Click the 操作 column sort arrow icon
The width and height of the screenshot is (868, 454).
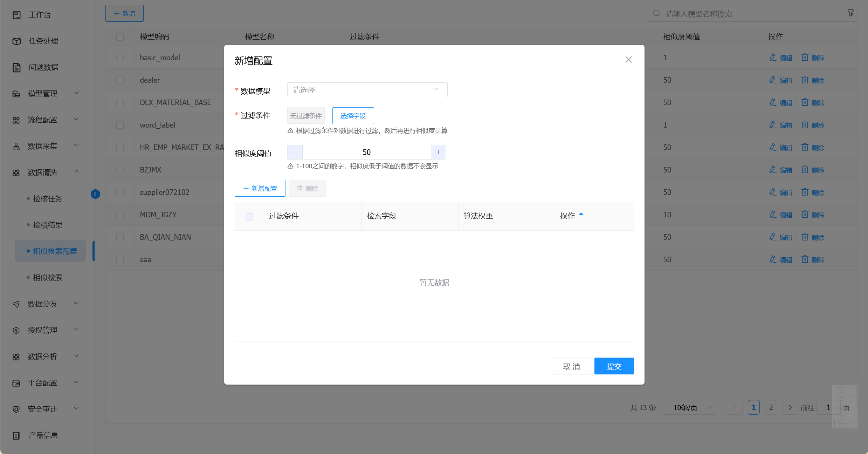(581, 214)
